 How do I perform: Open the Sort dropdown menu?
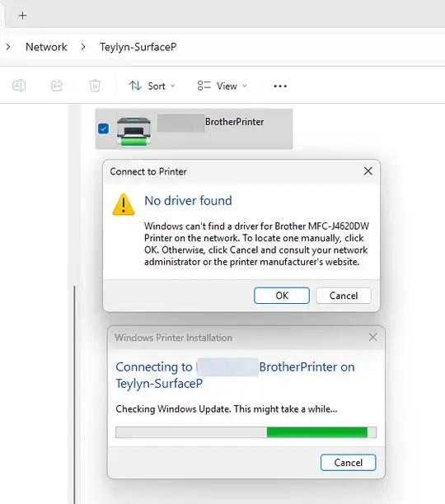[152, 86]
